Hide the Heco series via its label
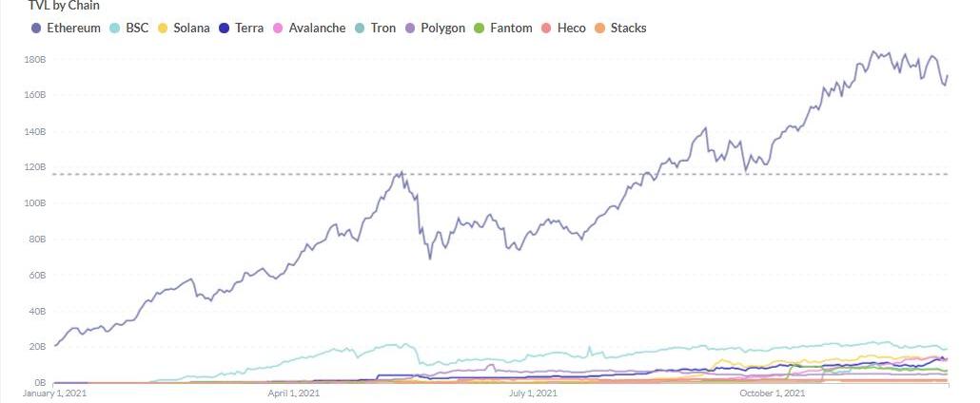The width and height of the screenshot is (980, 403). 571,29
